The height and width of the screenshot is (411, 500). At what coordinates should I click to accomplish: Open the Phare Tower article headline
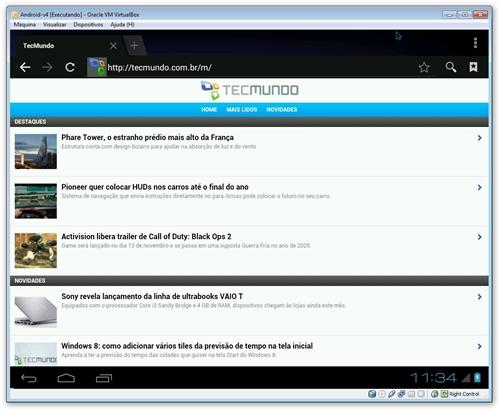147,137
